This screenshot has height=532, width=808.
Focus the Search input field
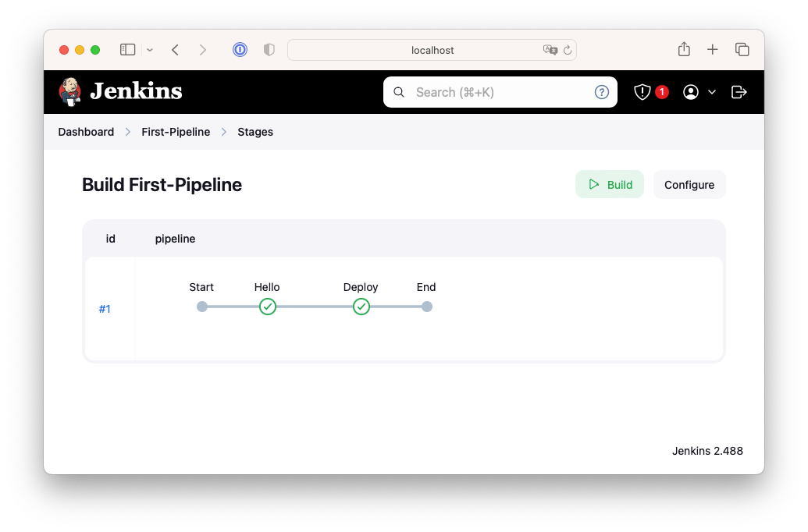tap(500, 92)
